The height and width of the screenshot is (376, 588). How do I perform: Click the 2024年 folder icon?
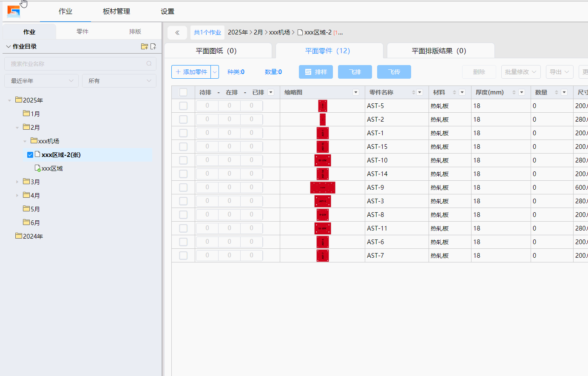pos(19,236)
